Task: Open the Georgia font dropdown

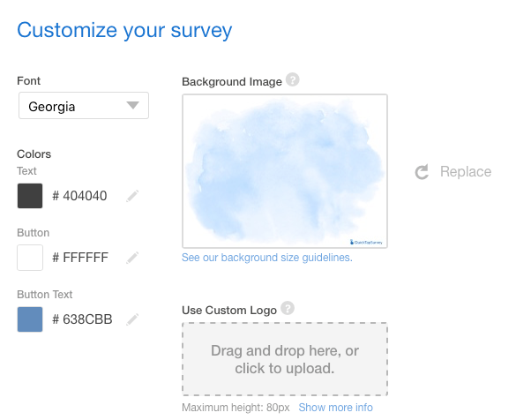Action: [x=84, y=106]
